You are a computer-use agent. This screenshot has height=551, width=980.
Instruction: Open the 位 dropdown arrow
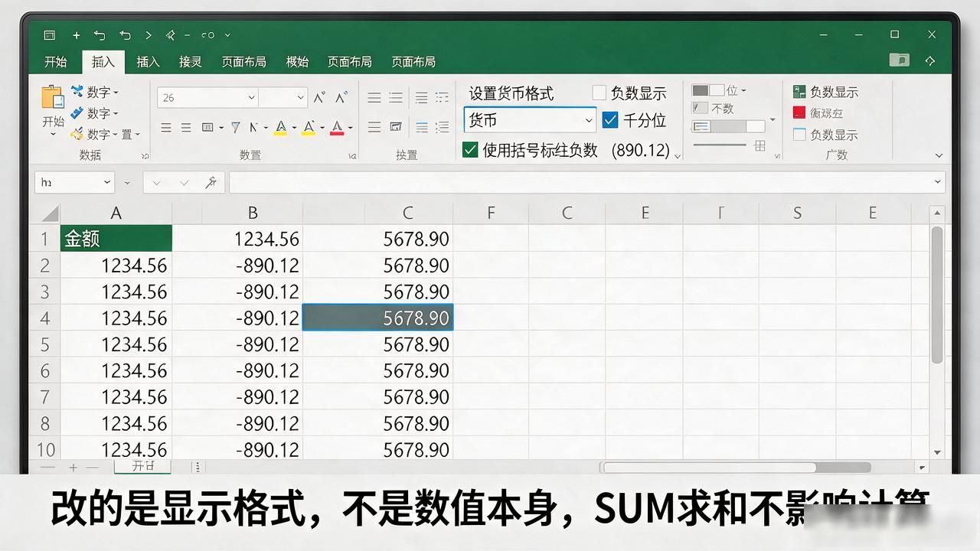tap(743, 90)
